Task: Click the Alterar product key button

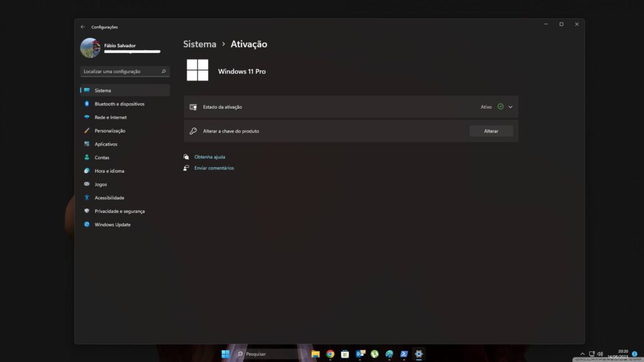Action: (x=491, y=131)
